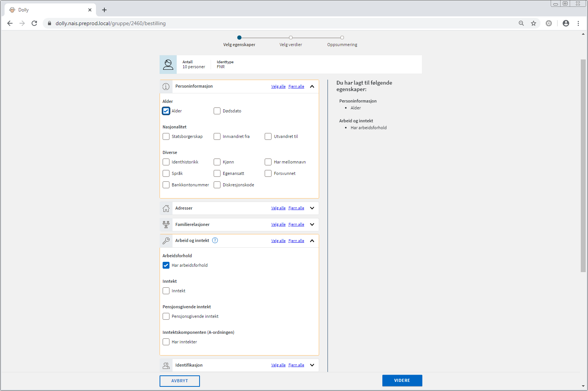
Task: Close the Dolly browser tab
Action: point(90,10)
